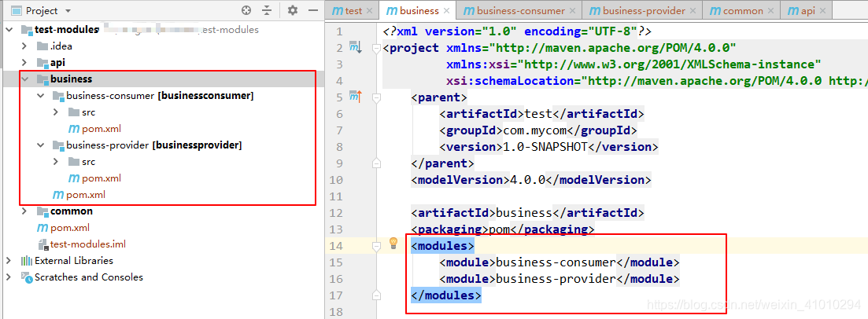Collapse the business-provider module
This screenshot has height=319, width=868.
pyautogui.click(x=40, y=145)
